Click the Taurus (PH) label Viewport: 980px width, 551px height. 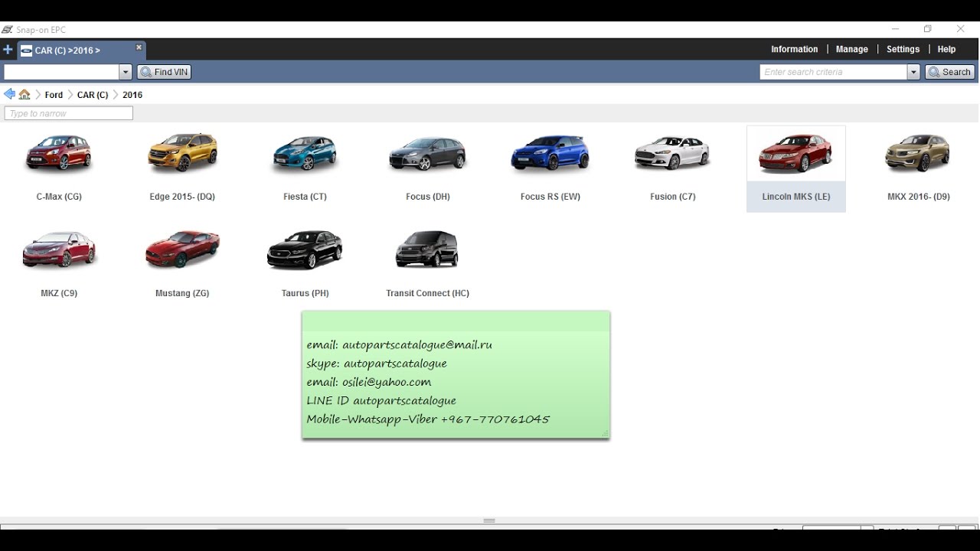click(x=305, y=293)
